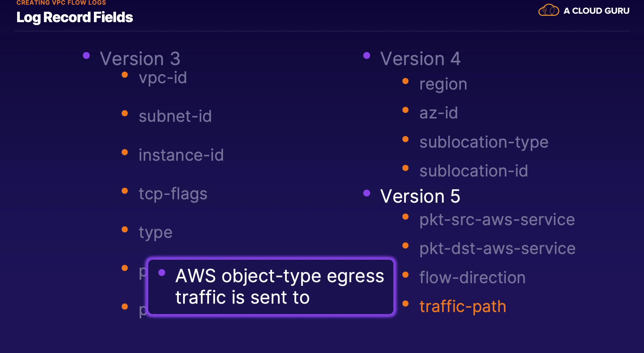Select the az-id list item
The height and width of the screenshot is (353, 644).
pyautogui.click(x=439, y=113)
